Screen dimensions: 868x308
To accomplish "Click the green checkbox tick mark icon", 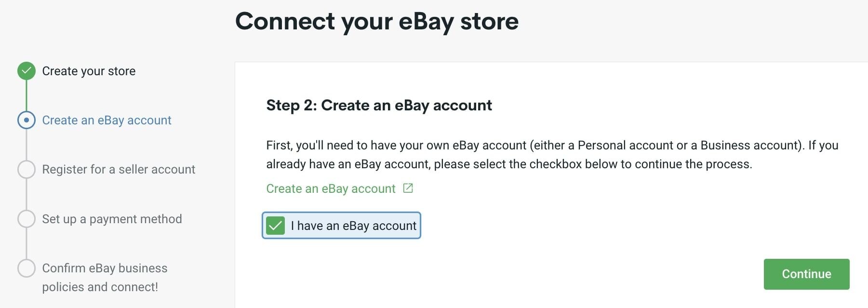I will click(x=275, y=225).
